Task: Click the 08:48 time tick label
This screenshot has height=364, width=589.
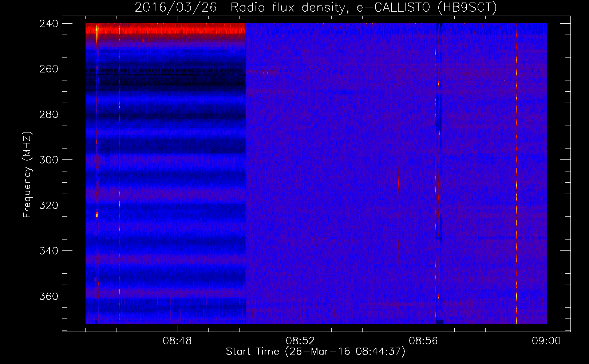Action: (x=177, y=341)
